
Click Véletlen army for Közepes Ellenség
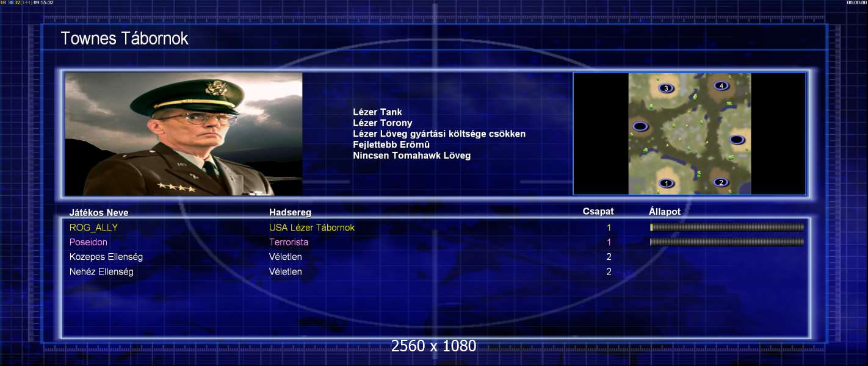click(x=286, y=257)
